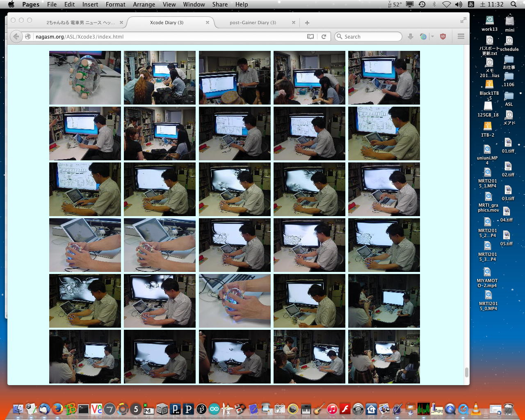Open iTunes from the Dock
The width and height of the screenshot is (525, 420).
(332, 409)
